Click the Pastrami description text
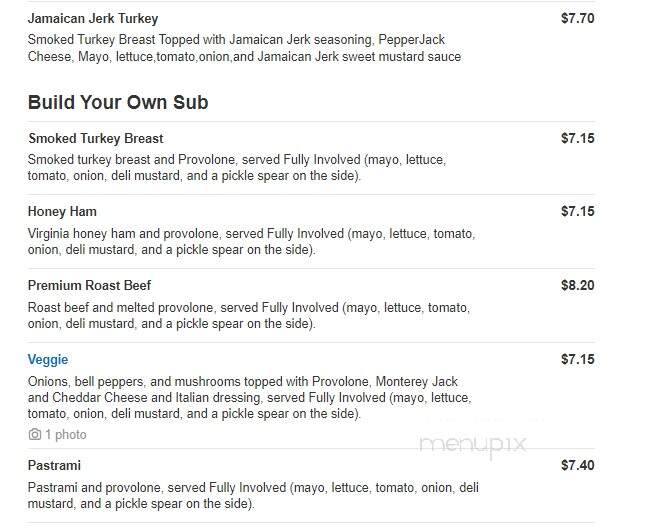Viewport: 652px width, 527px height. [253, 495]
